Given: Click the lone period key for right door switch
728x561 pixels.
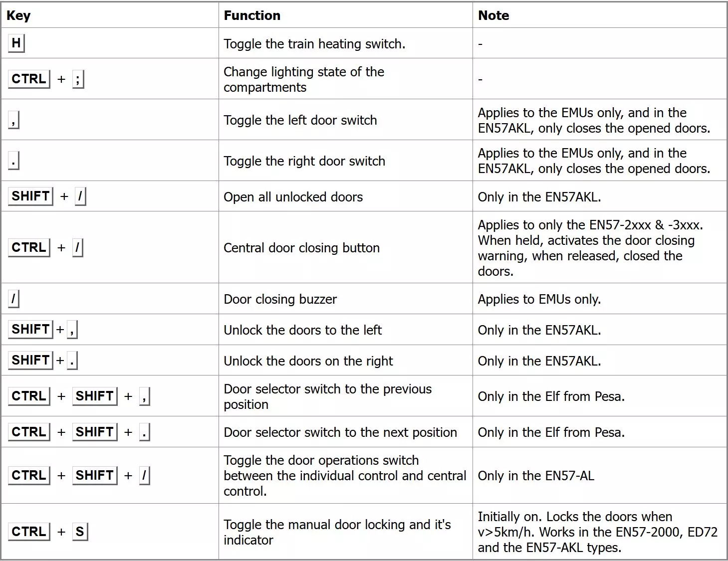Looking at the screenshot, I should [x=13, y=161].
